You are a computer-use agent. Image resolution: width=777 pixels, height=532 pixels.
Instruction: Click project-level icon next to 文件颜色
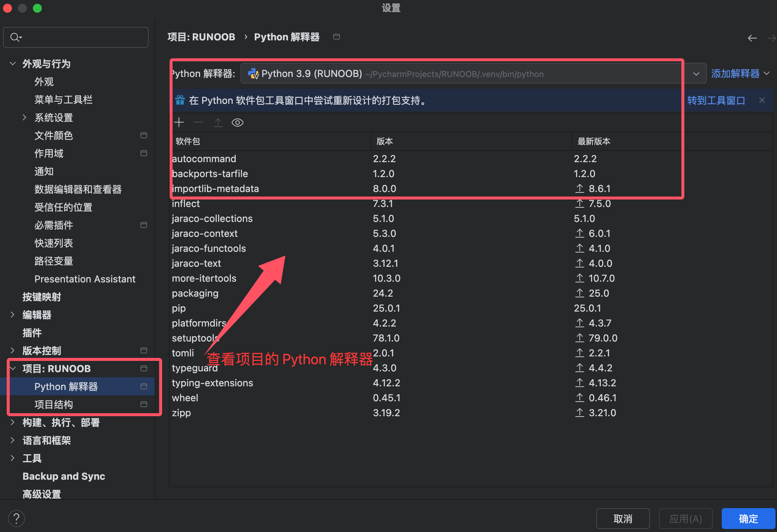[144, 135]
